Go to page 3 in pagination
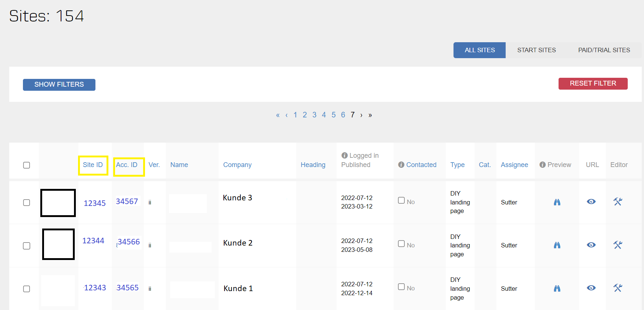Image resolution: width=644 pixels, height=310 pixels. coord(314,115)
